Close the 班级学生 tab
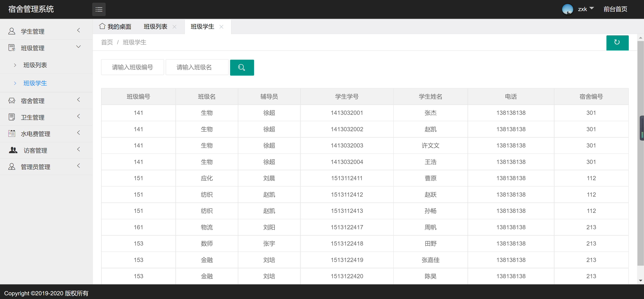 (x=221, y=27)
